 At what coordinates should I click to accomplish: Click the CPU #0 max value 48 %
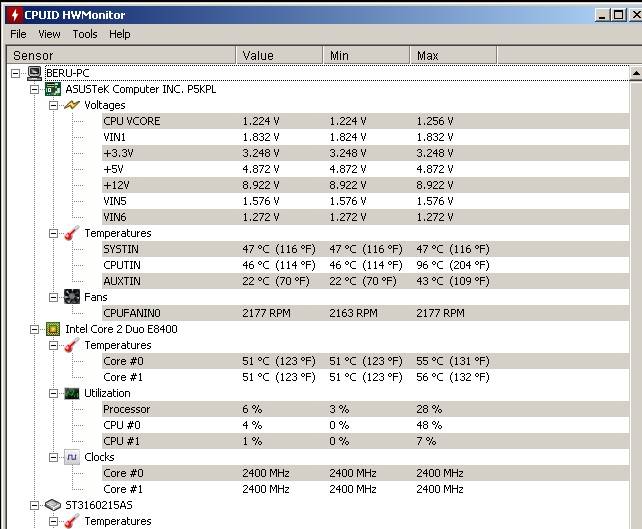pos(429,425)
